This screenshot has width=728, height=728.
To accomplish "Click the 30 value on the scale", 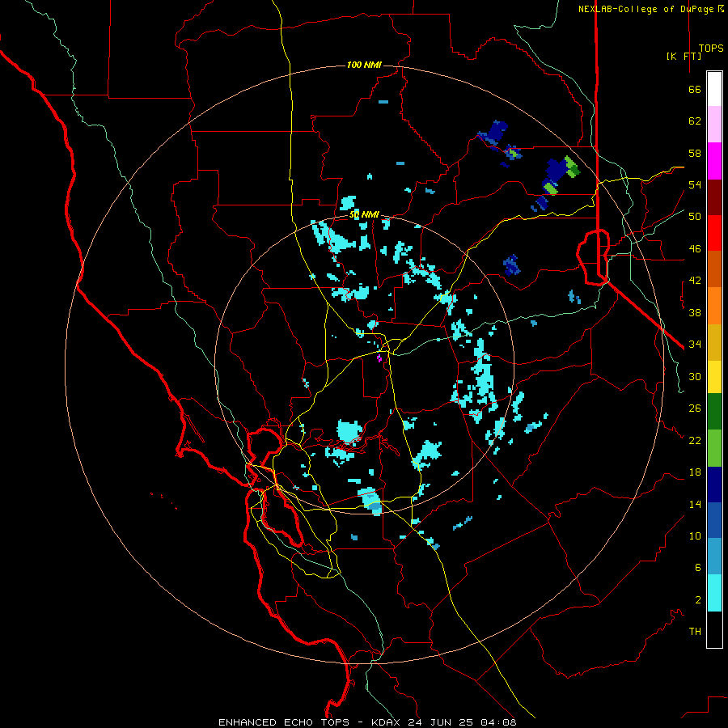I will pyautogui.click(x=695, y=376).
